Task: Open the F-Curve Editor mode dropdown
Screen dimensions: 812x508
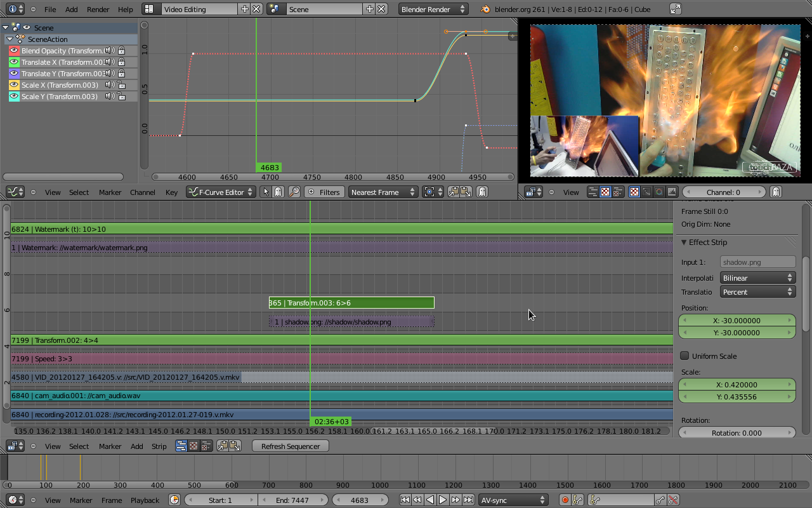Action: coord(221,192)
